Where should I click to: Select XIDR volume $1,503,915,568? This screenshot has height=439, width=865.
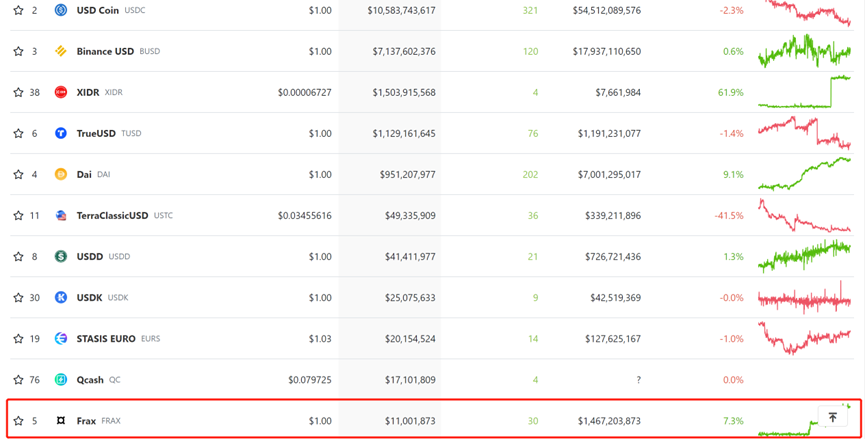tap(404, 92)
